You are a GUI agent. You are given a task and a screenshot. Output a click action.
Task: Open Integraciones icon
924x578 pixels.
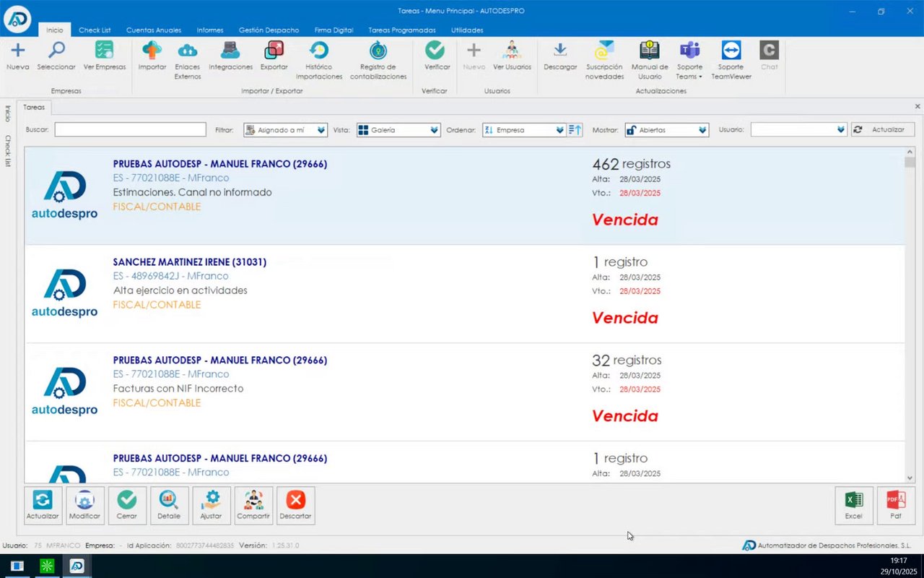coord(230,51)
